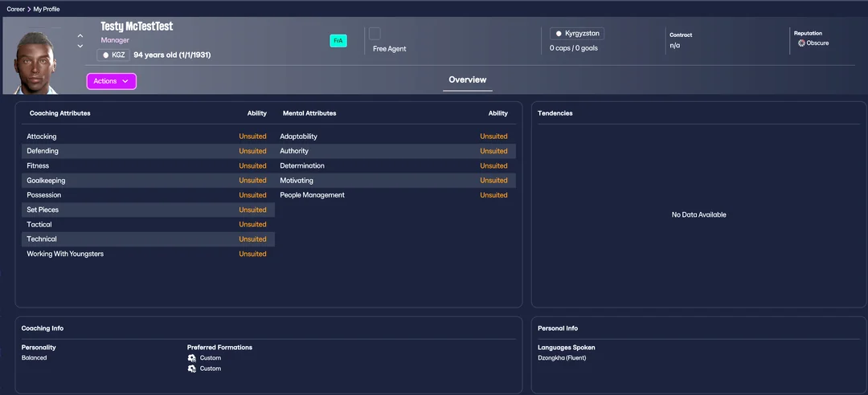This screenshot has height=395, width=868.
Task: Open the Actions dropdown menu
Action: 111,81
